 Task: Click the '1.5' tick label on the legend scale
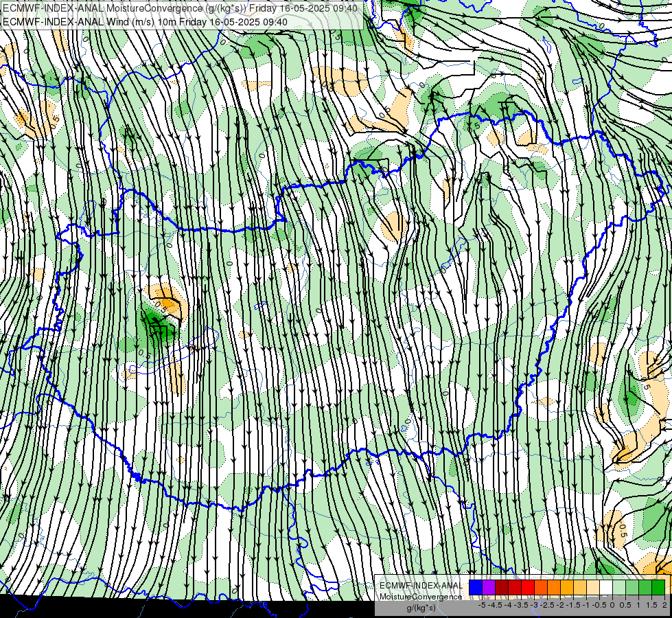coord(652,605)
